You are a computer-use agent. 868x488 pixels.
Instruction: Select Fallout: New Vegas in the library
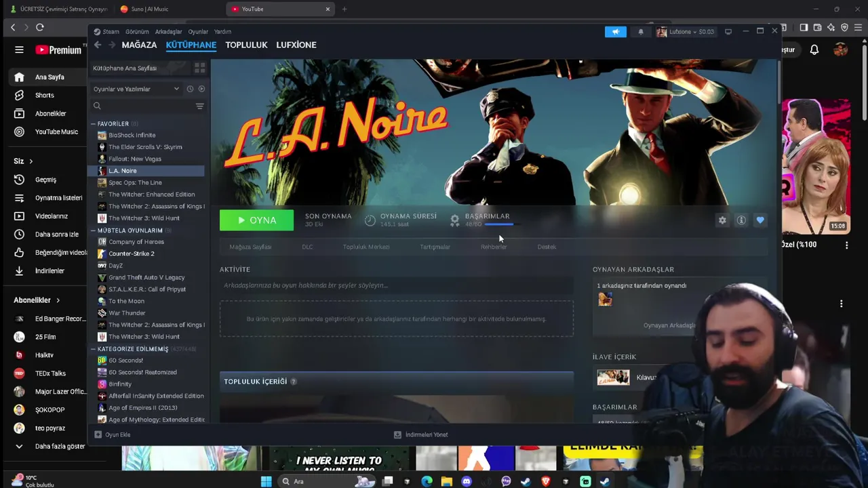coord(135,159)
